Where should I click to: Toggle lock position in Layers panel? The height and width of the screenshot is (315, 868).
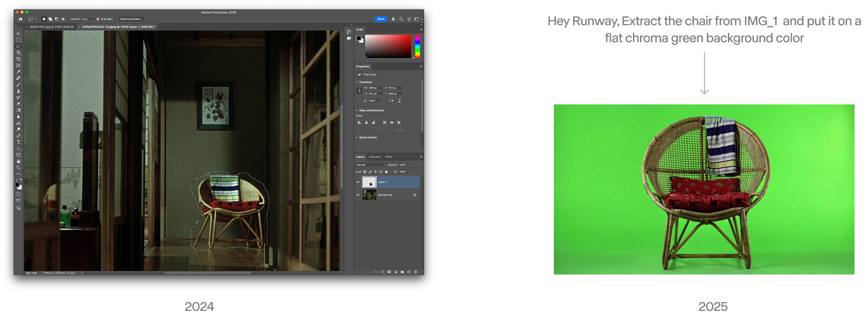[375, 172]
